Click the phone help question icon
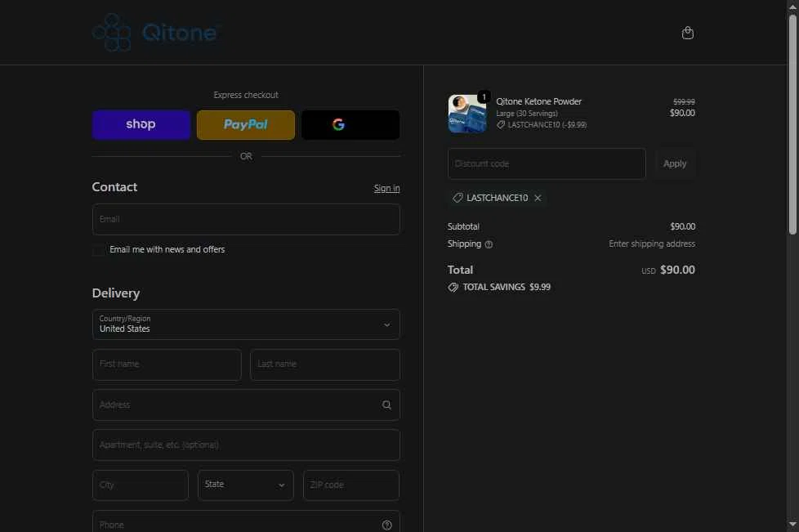 pos(386,525)
